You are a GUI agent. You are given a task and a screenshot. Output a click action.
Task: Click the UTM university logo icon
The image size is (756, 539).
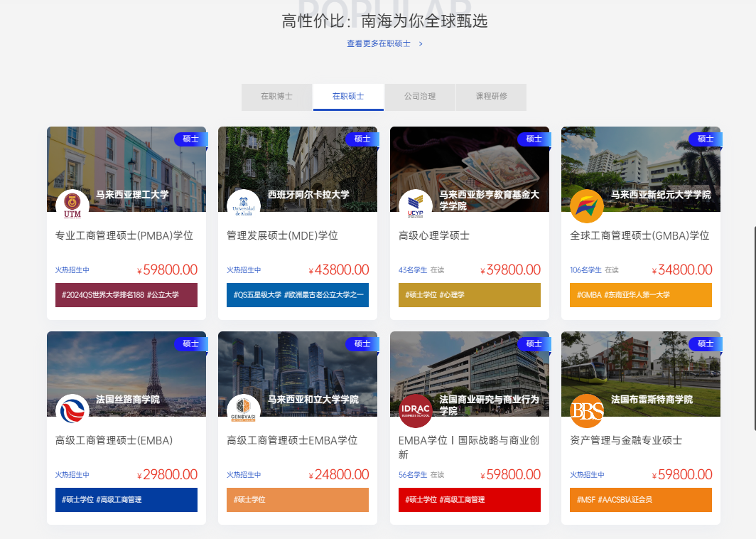tap(72, 206)
